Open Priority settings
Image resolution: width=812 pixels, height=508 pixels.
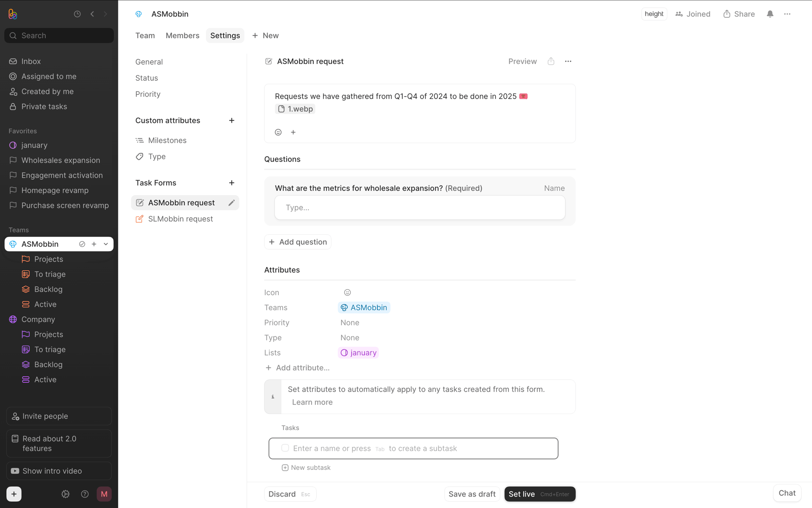coord(148,94)
